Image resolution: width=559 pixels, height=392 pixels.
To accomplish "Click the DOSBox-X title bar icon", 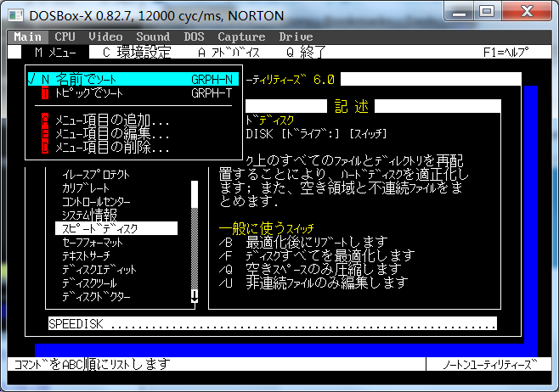I will point(15,15).
